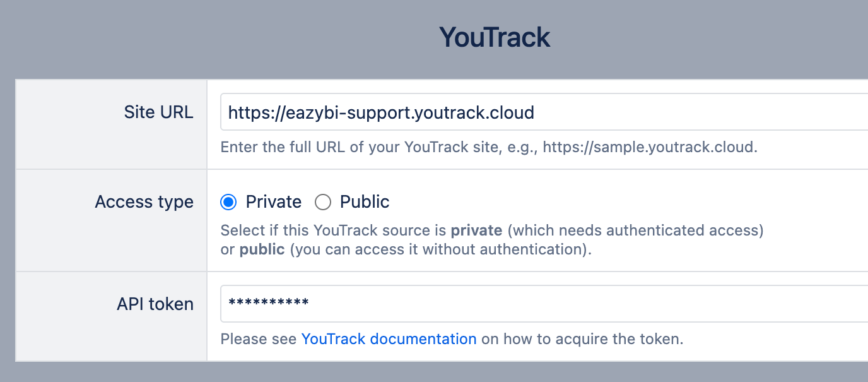This screenshot has width=868, height=382.
Task: Select the Public access type radio button
Action: click(323, 202)
